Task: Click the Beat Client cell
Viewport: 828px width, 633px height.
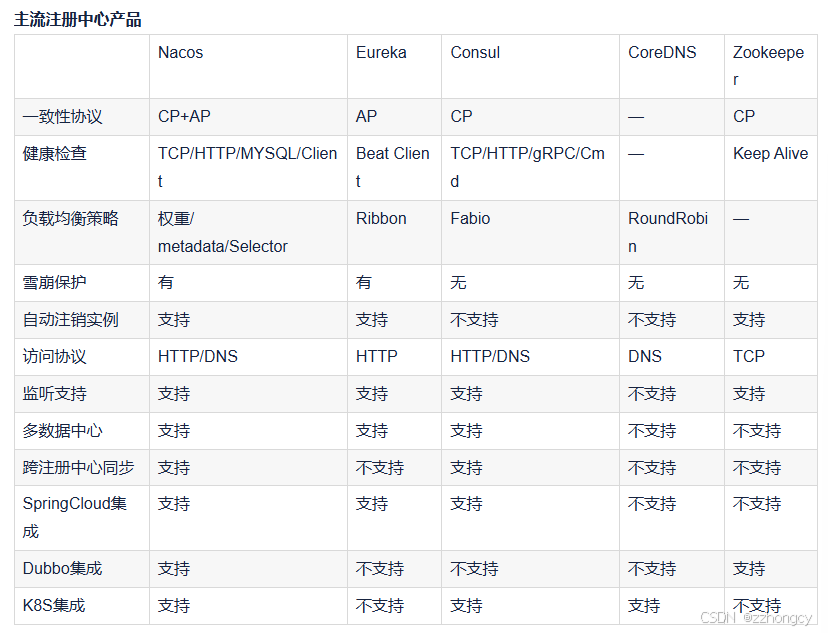Action: 393,167
